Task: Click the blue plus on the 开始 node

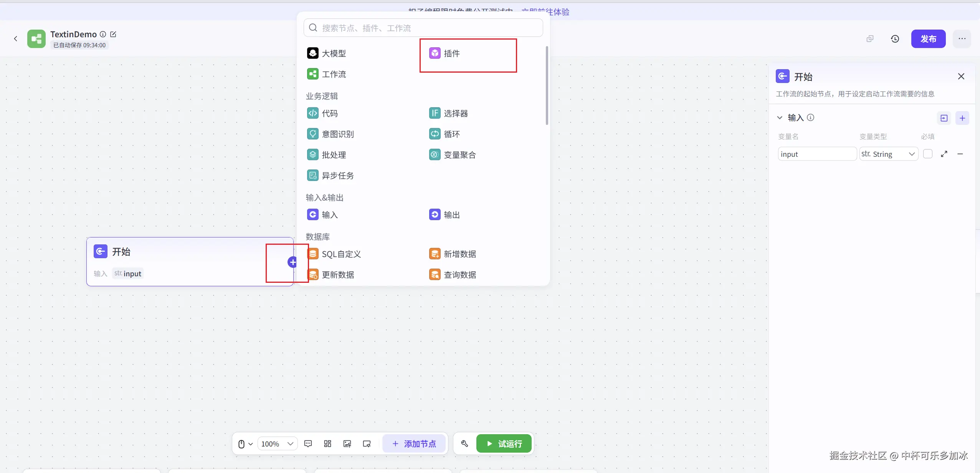Action: pos(293,262)
